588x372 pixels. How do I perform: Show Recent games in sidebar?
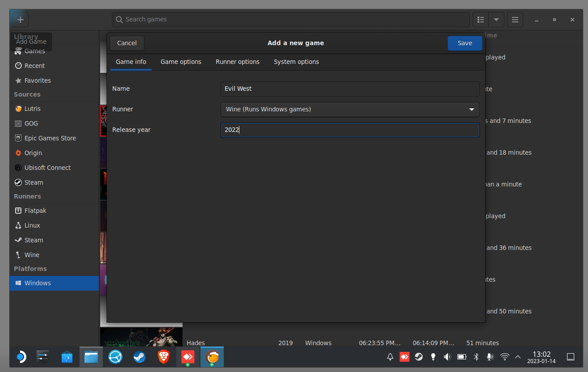pyautogui.click(x=54, y=66)
